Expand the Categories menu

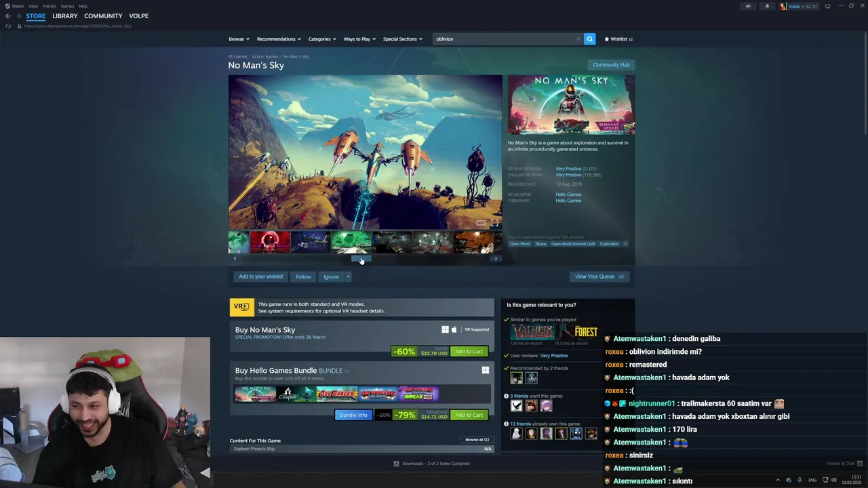pos(322,39)
